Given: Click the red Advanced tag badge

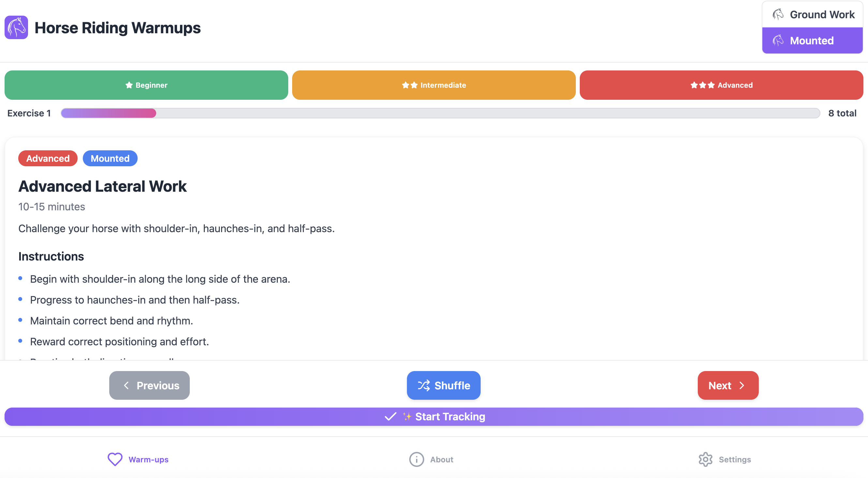Looking at the screenshot, I should click(48, 158).
